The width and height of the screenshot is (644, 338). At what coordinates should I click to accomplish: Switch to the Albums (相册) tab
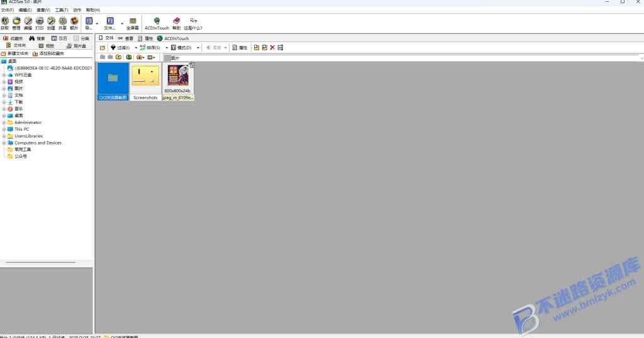pyautogui.click(x=47, y=45)
